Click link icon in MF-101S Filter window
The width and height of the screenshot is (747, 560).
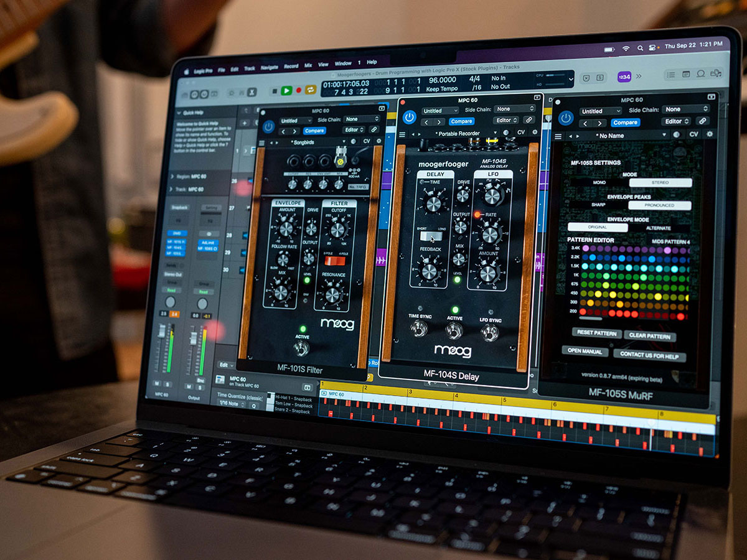coord(374,129)
